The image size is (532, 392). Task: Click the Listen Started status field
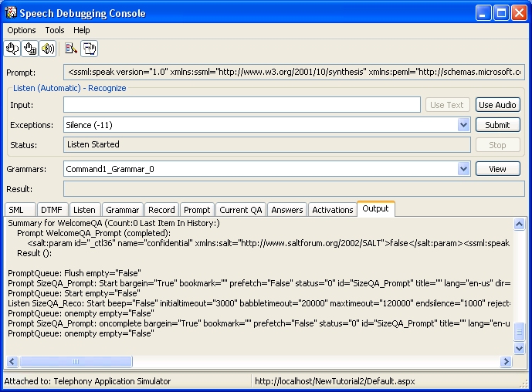click(266, 145)
